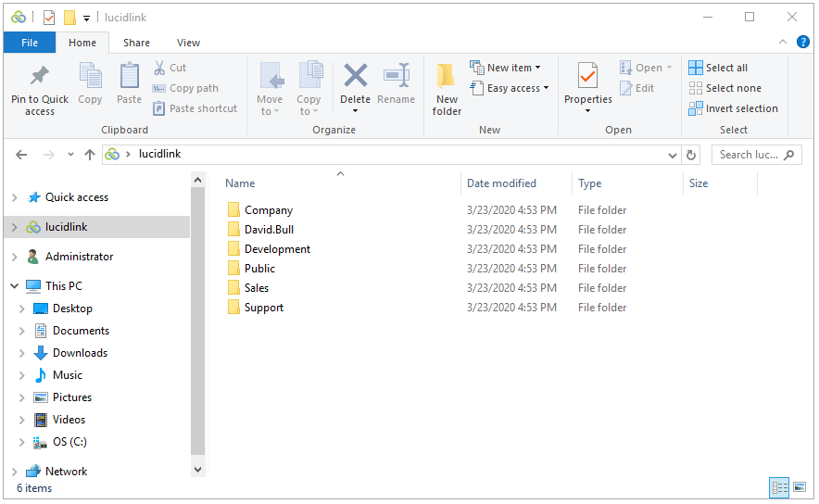Screen dimensions: 819x504
Task: Open the Properties icon in the ribbon
Action: (x=587, y=75)
